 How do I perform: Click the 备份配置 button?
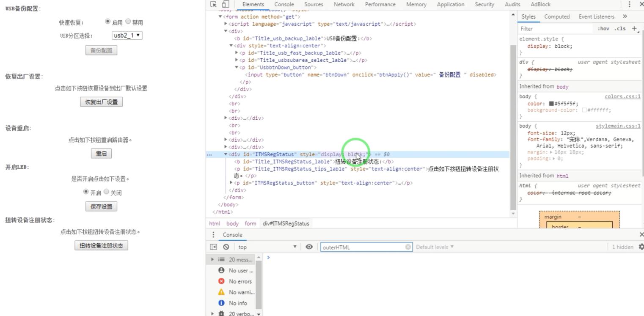click(x=102, y=50)
